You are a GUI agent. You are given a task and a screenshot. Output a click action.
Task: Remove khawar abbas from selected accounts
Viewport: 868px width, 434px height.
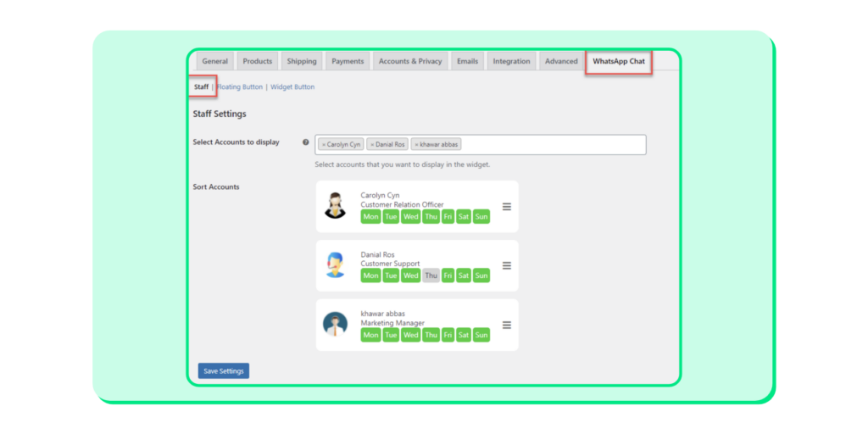click(x=417, y=145)
